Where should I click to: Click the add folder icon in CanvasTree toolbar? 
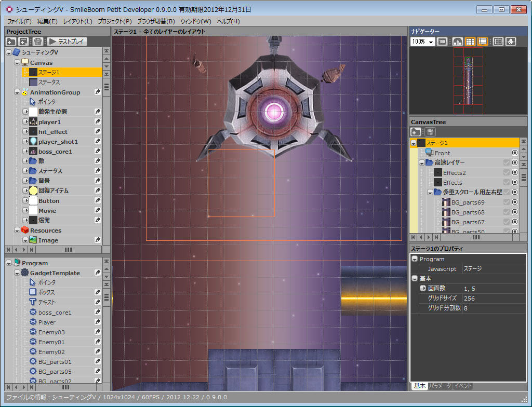pos(416,132)
